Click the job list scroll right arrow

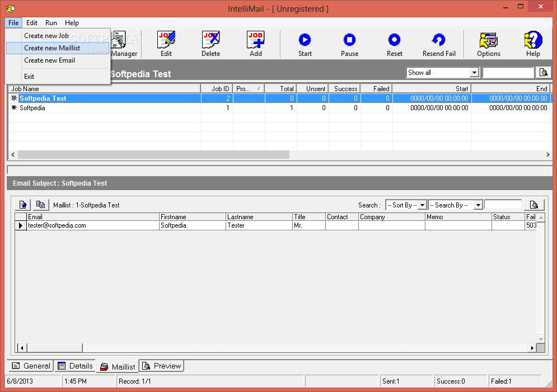coord(547,155)
